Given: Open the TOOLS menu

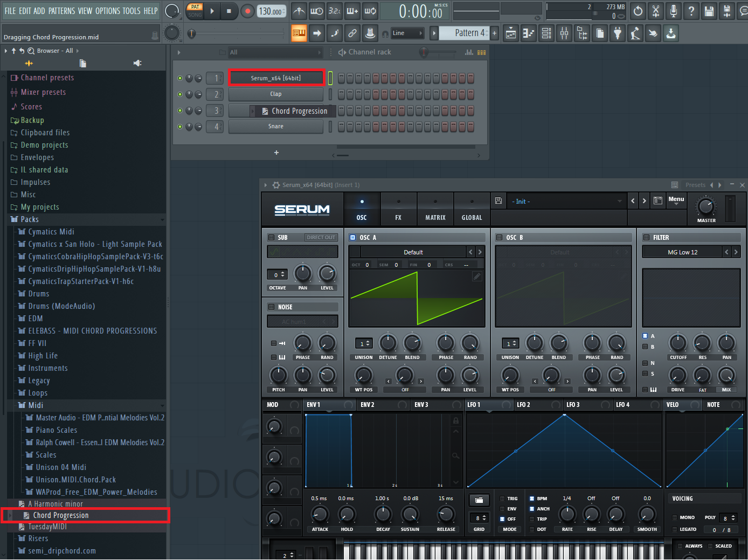Looking at the screenshot, I should point(131,11).
